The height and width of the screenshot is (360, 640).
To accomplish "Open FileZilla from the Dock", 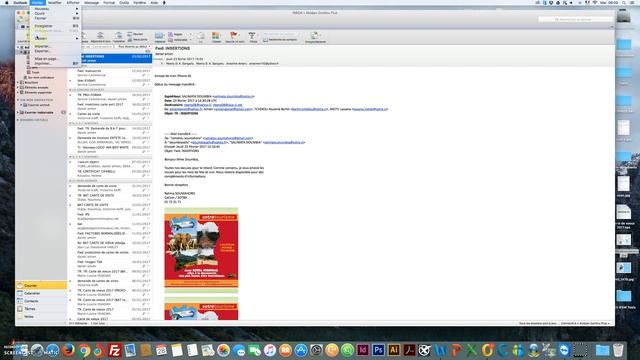I will click(x=115, y=350).
